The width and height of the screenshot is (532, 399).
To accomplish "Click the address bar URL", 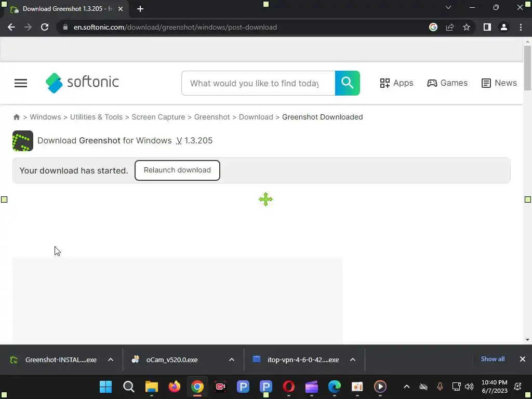I will [x=175, y=27].
